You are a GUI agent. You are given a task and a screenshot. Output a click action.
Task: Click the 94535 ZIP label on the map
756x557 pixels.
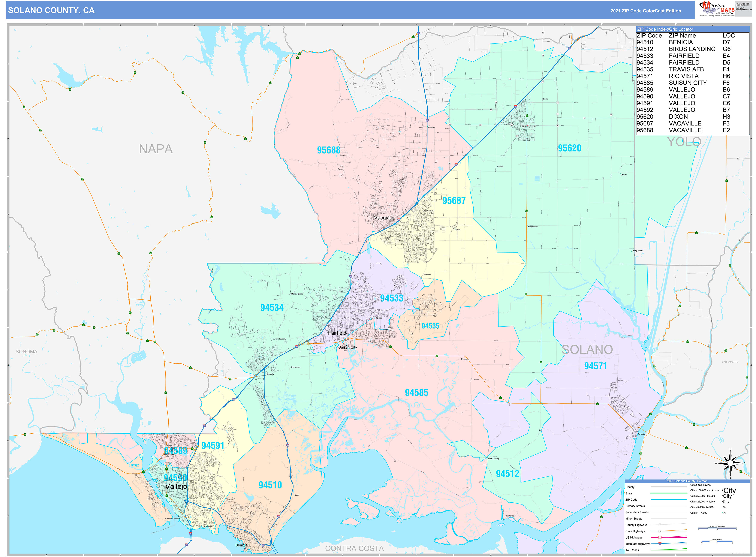[430, 326]
